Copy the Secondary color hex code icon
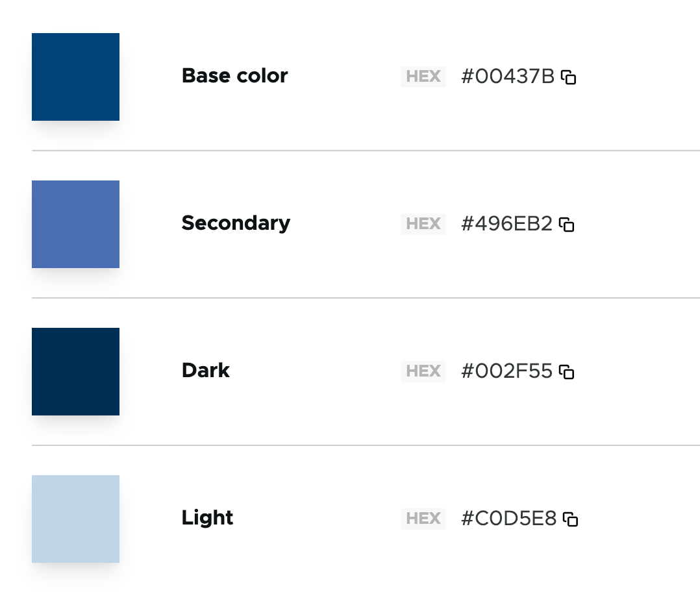700x605 pixels. tap(567, 225)
